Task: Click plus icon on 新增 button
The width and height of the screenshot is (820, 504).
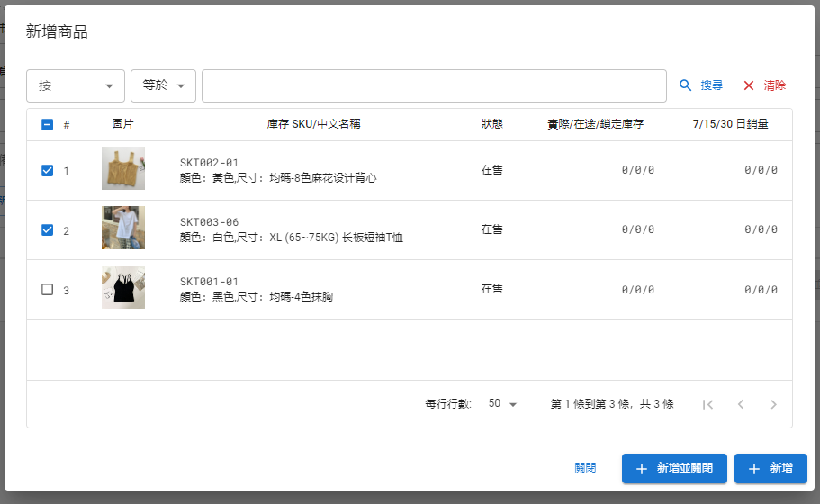Action: pyautogui.click(x=754, y=469)
